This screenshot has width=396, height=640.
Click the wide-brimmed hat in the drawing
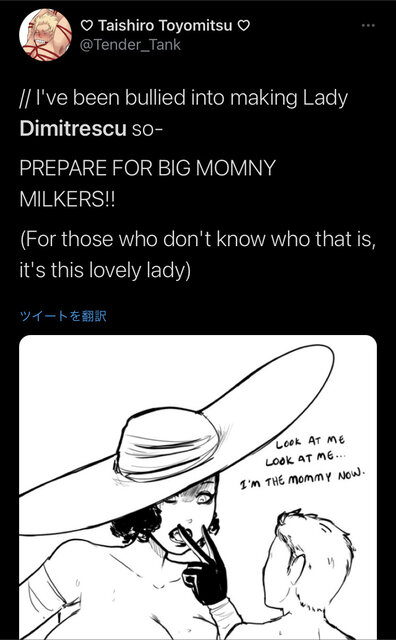click(176, 441)
